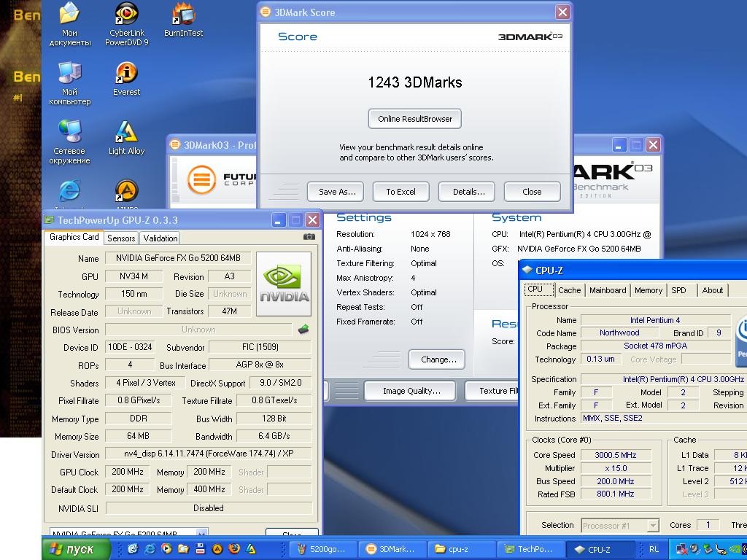
Task: Click the Futuremark logo in 3DMark03 window
Action: click(201, 179)
